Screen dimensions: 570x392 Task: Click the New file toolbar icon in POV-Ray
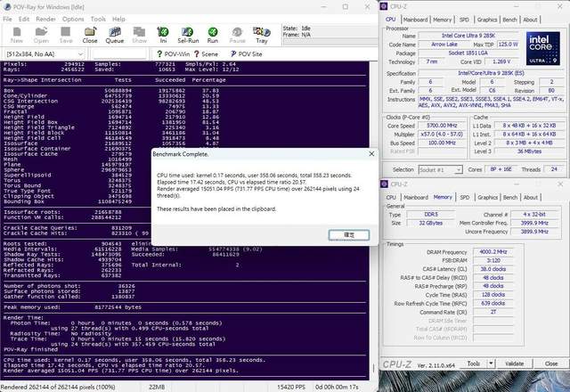(x=17, y=36)
